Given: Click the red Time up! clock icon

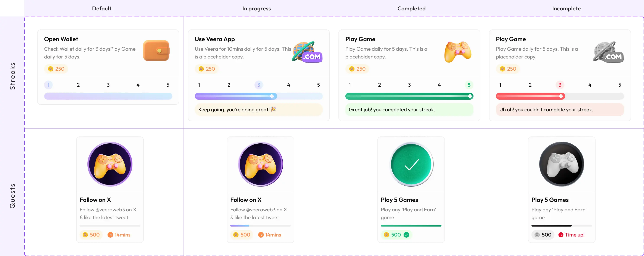Looking at the screenshot, I should tap(561, 235).
